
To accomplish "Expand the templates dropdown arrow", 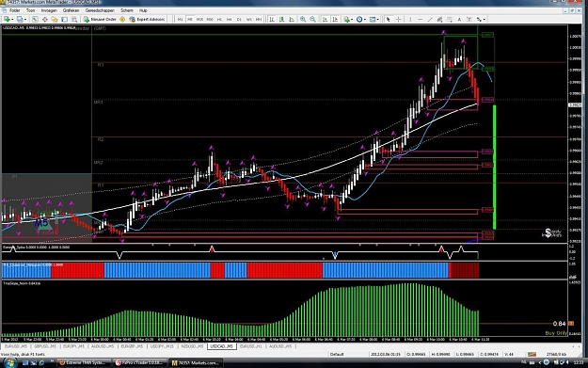I will (x=377, y=20).
